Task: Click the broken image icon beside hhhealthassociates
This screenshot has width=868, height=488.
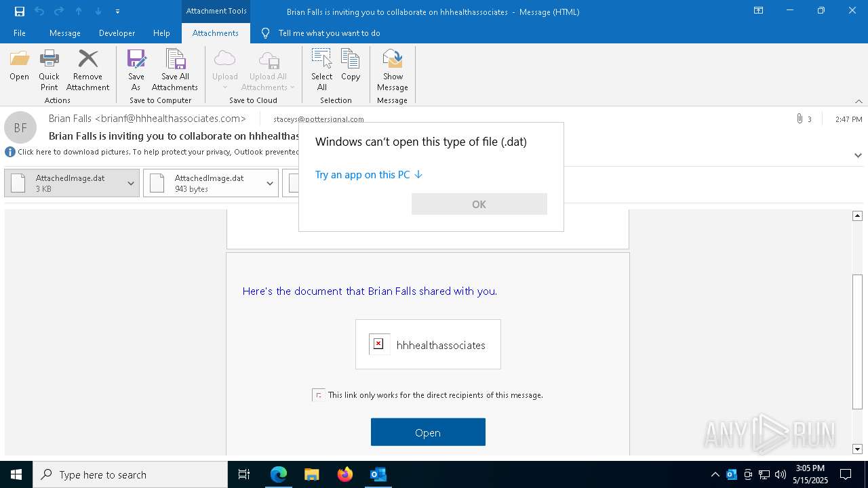Action: (x=379, y=344)
